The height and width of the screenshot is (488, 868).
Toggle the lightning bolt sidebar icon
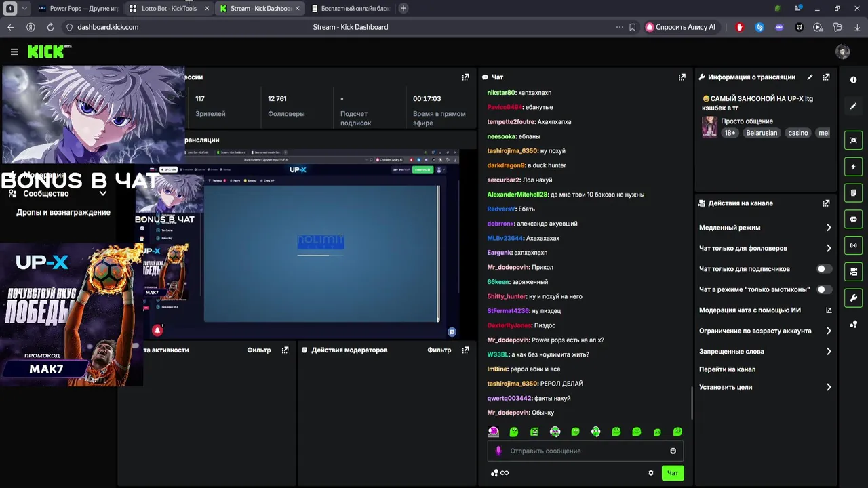[x=853, y=167]
